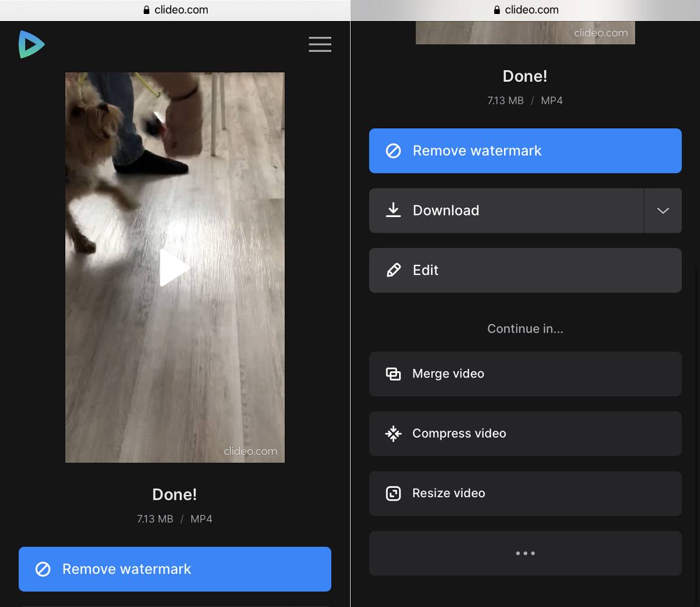Tap the ellipsis icon for more tools
Image resolution: width=700 pixels, height=607 pixels.
(x=525, y=553)
